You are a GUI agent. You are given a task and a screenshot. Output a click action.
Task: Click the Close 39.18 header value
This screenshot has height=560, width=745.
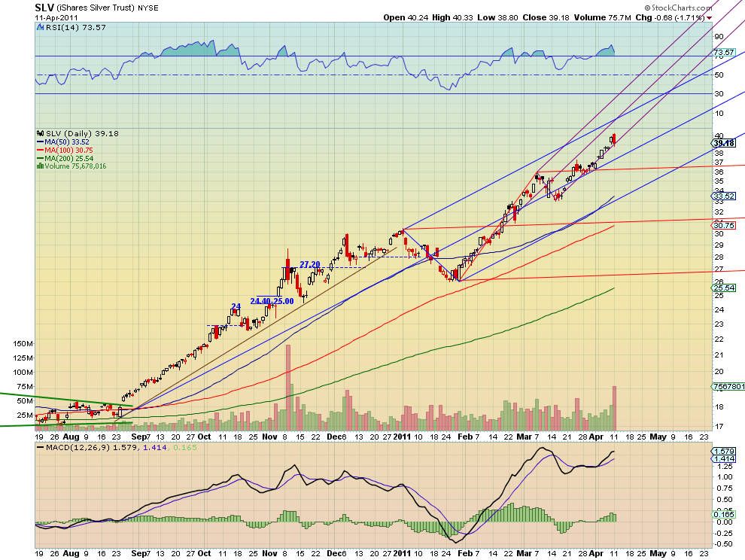(x=546, y=17)
